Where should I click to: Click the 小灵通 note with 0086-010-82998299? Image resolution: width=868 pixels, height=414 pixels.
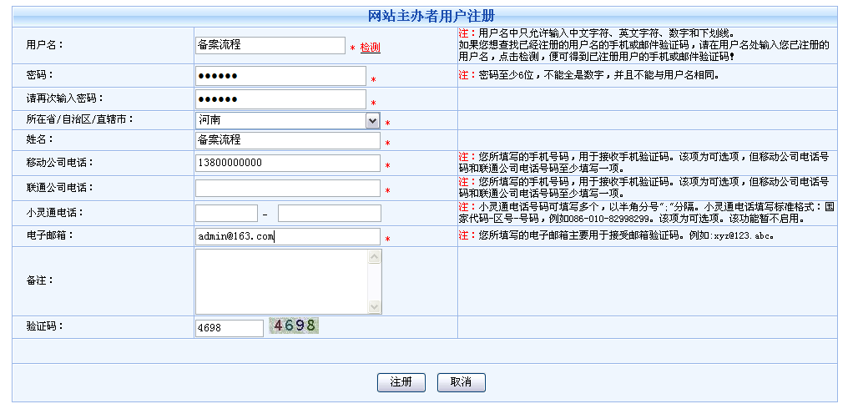[647, 213]
